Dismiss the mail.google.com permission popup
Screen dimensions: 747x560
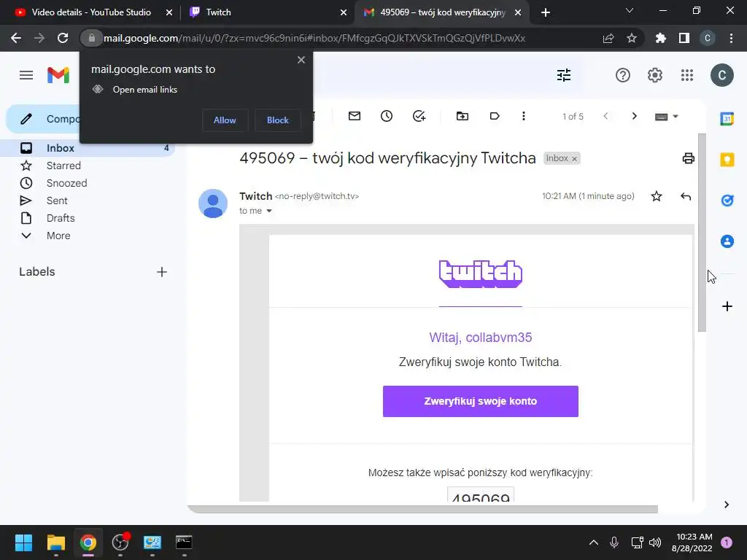[x=301, y=60]
